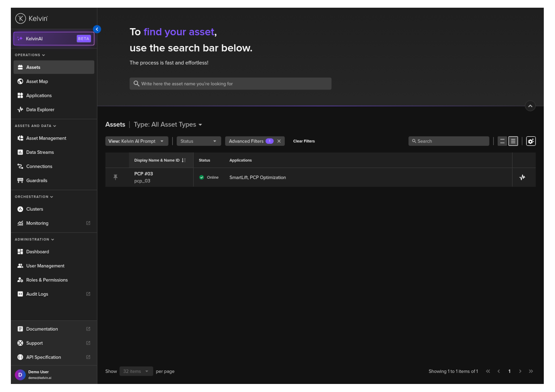Click the asset name search bar
Viewport: 555px width, 392px height.
point(230,84)
